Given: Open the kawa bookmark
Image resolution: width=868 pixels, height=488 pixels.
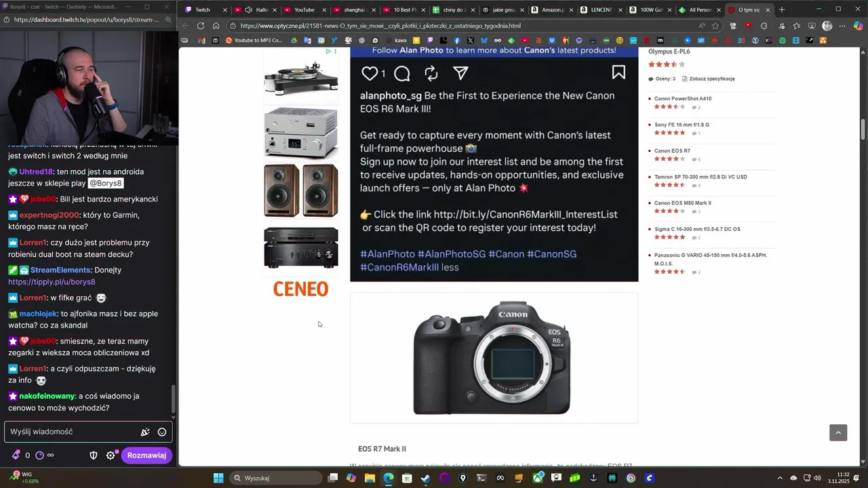Looking at the screenshot, I should coord(396,40).
